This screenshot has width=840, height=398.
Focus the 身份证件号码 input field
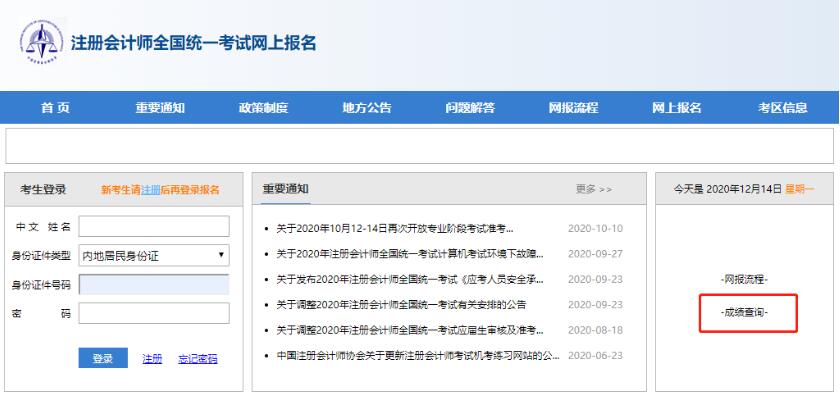[154, 284]
